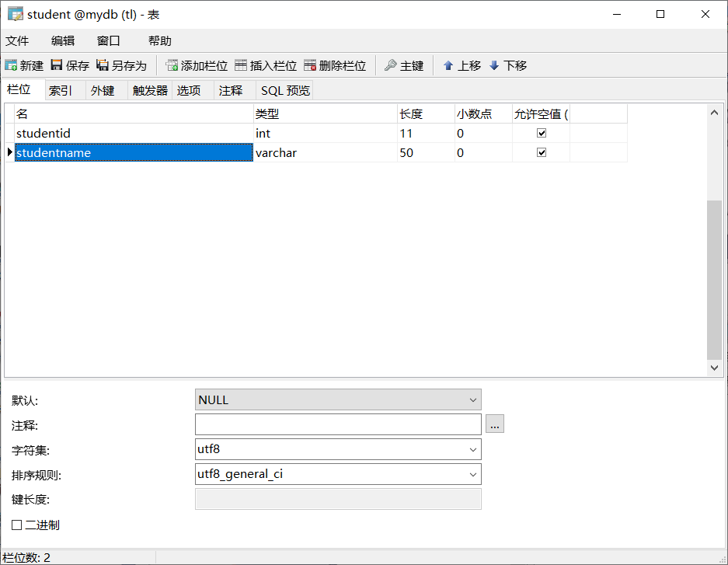Click the varchar type cell
728x565 pixels.
coord(325,153)
